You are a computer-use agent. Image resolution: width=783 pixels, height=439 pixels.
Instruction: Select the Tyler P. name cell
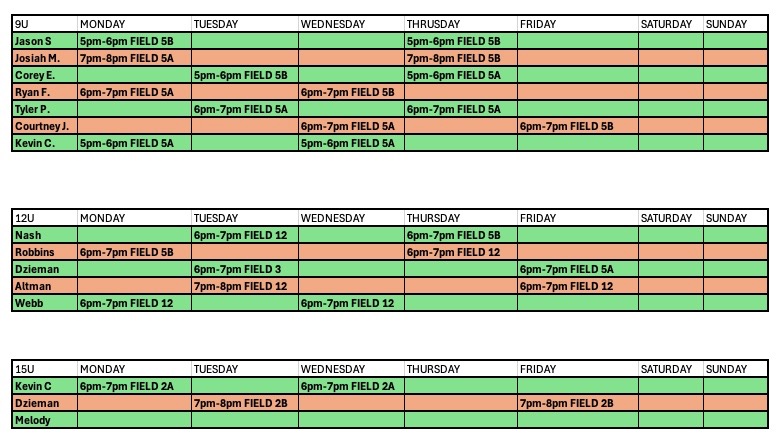[44, 109]
